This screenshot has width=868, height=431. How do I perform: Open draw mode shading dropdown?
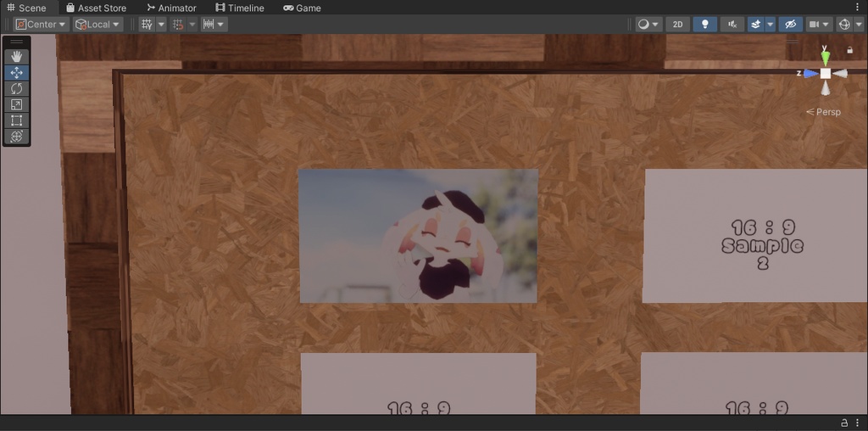pyautogui.click(x=648, y=25)
